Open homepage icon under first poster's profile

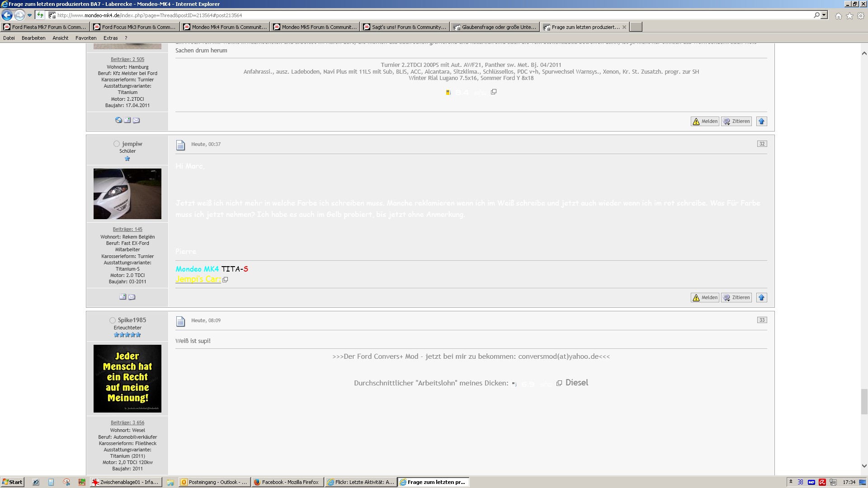(x=118, y=120)
